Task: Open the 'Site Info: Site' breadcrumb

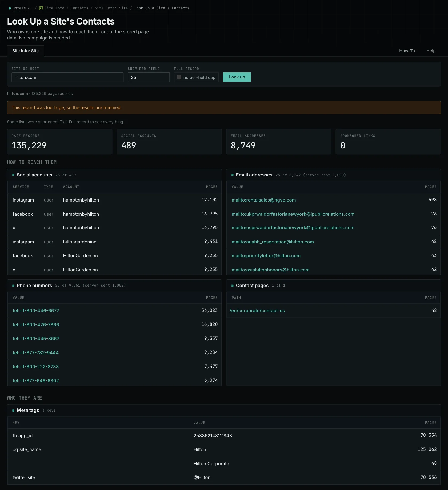Action: [111, 8]
